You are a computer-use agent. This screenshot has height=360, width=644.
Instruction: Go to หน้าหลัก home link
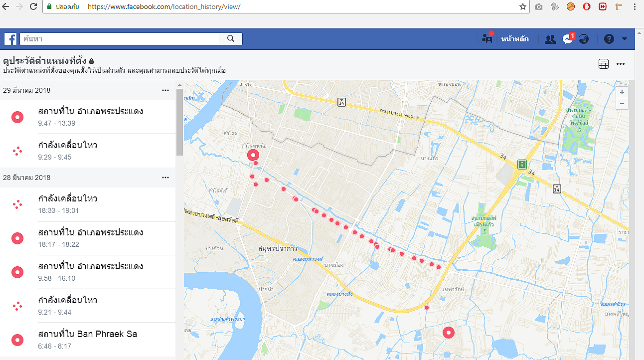515,39
